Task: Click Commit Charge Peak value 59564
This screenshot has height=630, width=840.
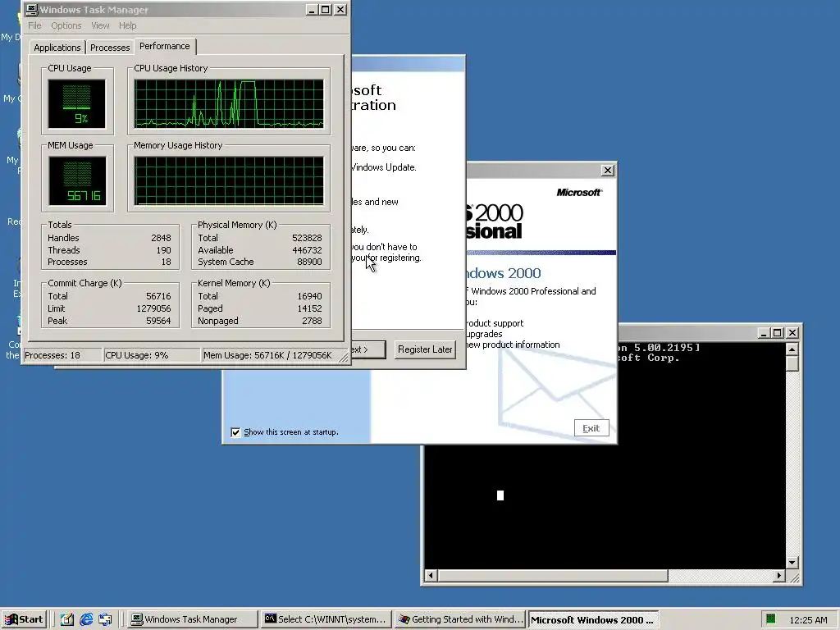Action: tap(158, 321)
